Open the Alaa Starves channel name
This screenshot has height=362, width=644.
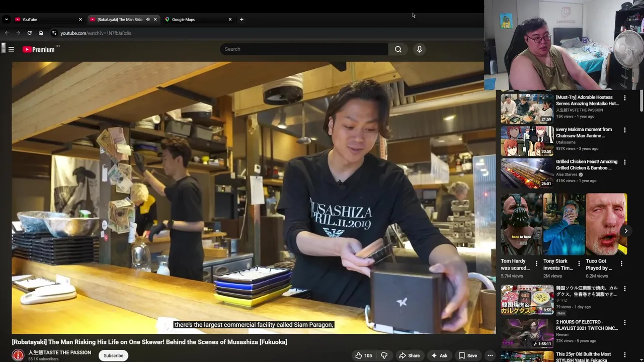(567, 174)
